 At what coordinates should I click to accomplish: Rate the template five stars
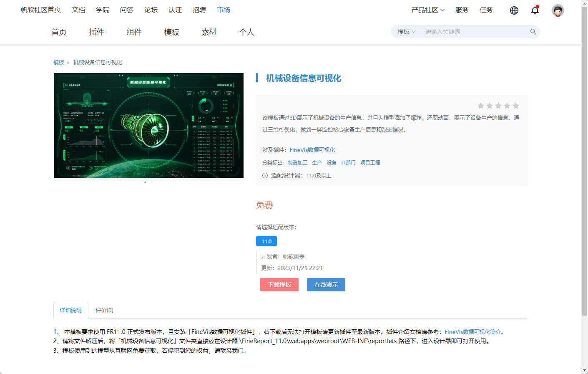(x=516, y=106)
